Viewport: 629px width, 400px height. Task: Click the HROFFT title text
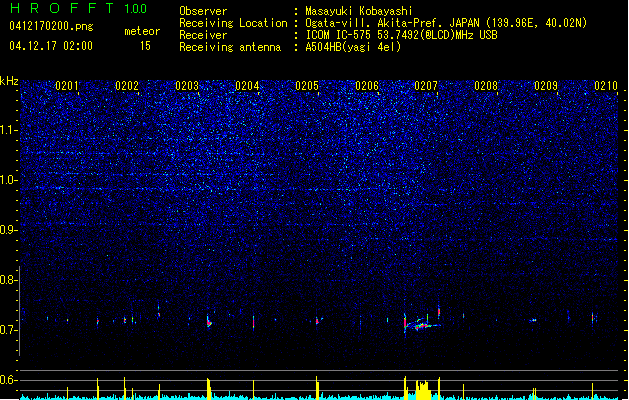point(62,8)
